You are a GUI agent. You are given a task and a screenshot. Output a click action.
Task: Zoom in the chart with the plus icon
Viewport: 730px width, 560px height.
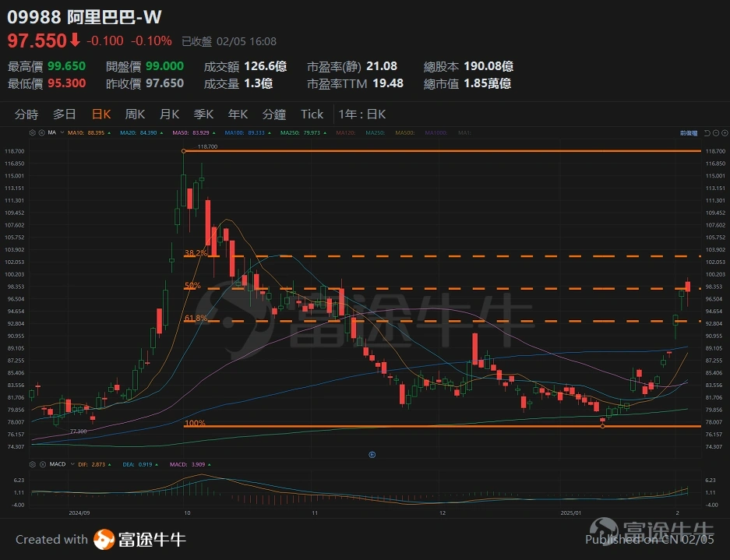tap(725, 133)
